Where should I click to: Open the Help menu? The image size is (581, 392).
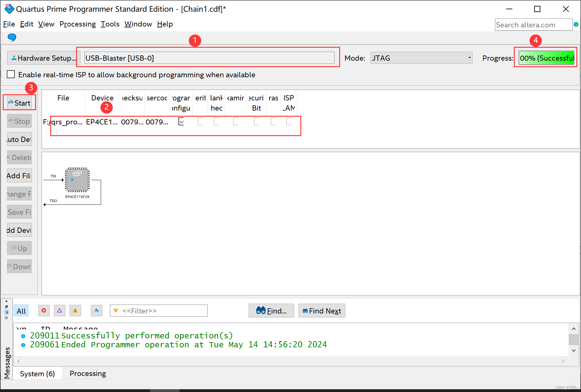165,24
